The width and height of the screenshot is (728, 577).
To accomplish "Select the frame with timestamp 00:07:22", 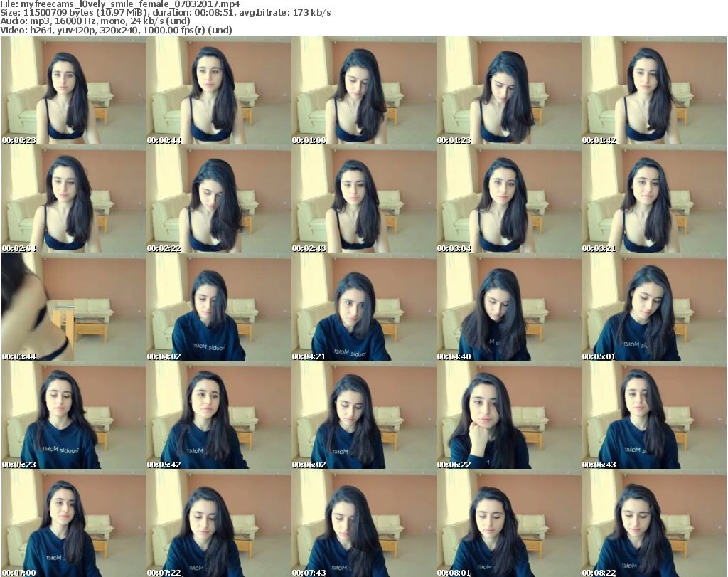I will [x=219, y=523].
